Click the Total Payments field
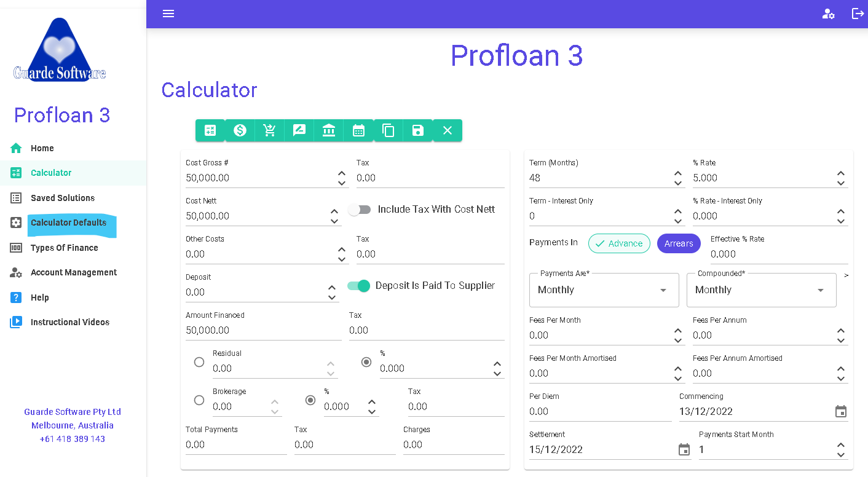This screenshot has width=868, height=477. [236, 445]
